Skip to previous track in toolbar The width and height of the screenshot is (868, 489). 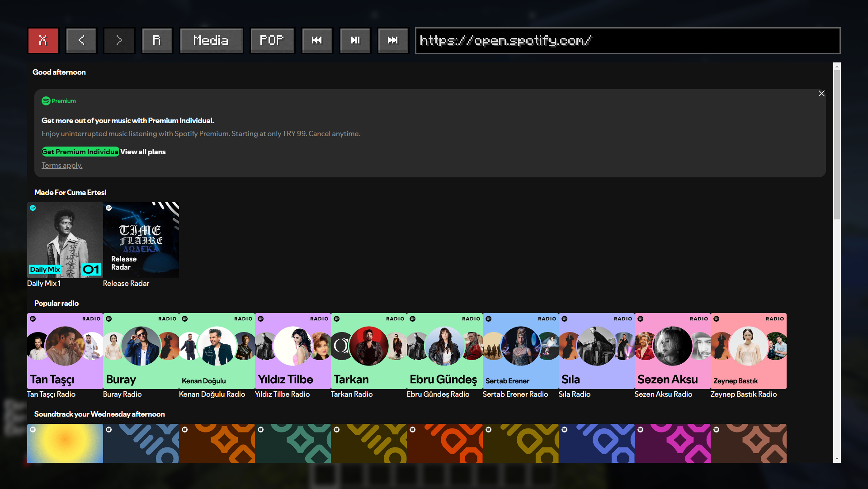tap(317, 41)
